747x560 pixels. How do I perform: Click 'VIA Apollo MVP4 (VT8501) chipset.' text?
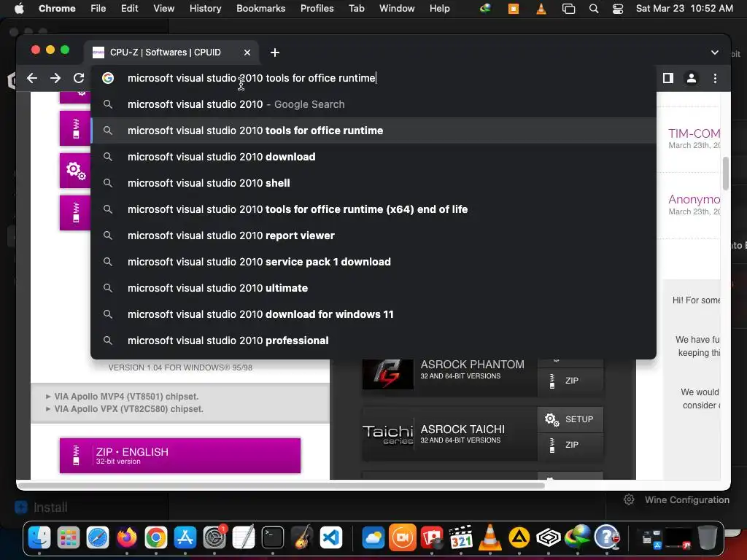click(126, 396)
